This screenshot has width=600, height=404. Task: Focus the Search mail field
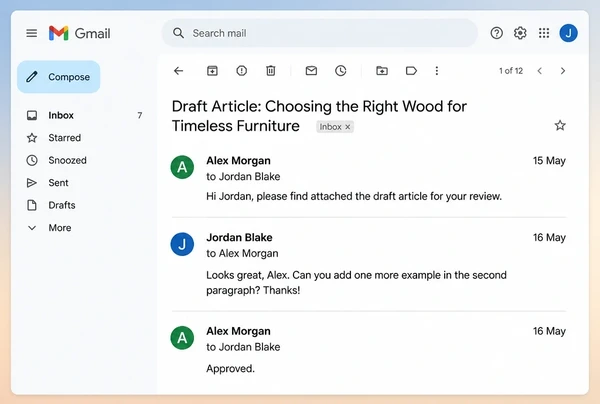320,33
